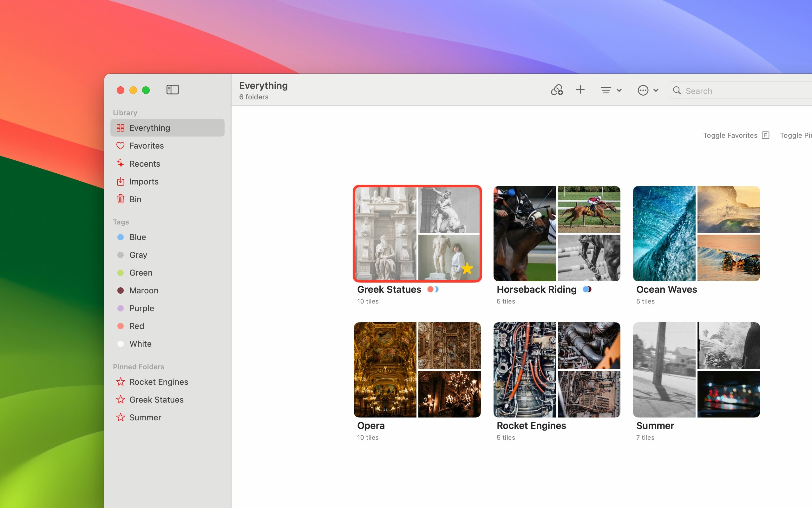The height and width of the screenshot is (508, 812).
Task: Select the Horseback Riding folder thumbnail
Action: pos(557,233)
